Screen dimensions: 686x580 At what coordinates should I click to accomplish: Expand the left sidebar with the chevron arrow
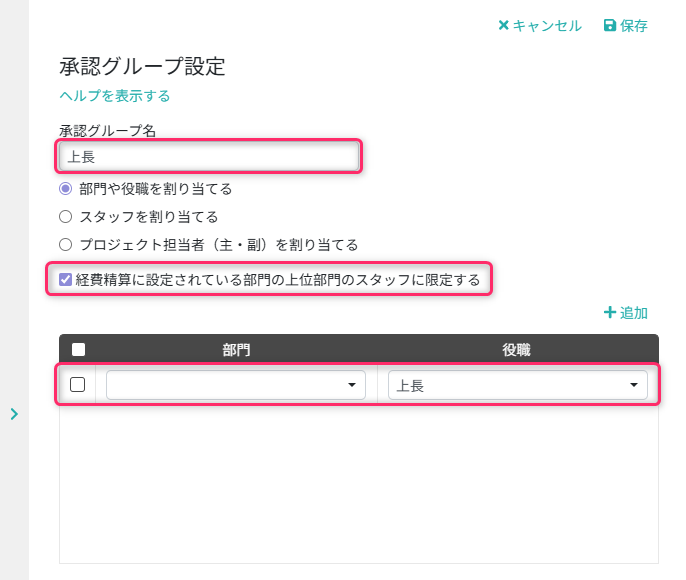(x=14, y=413)
